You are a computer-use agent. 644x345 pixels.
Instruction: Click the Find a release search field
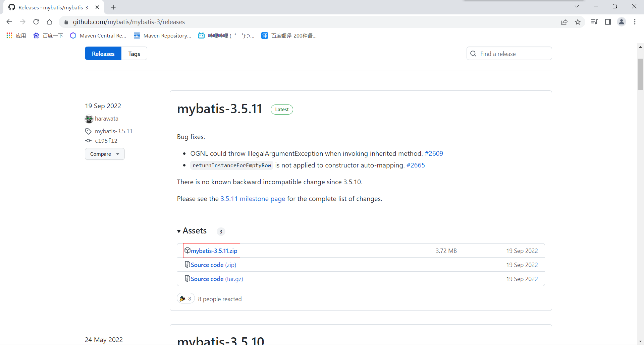point(513,54)
